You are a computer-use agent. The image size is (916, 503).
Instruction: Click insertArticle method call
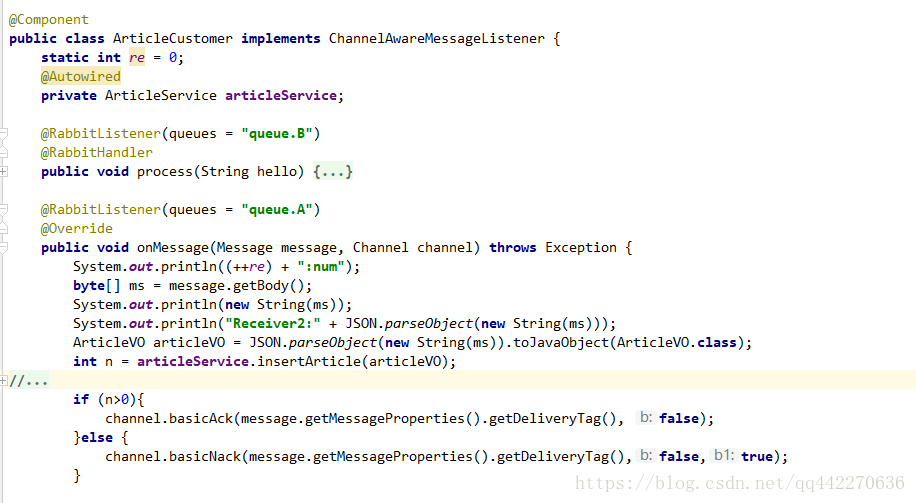pyautogui.click(x=309, y=361)
